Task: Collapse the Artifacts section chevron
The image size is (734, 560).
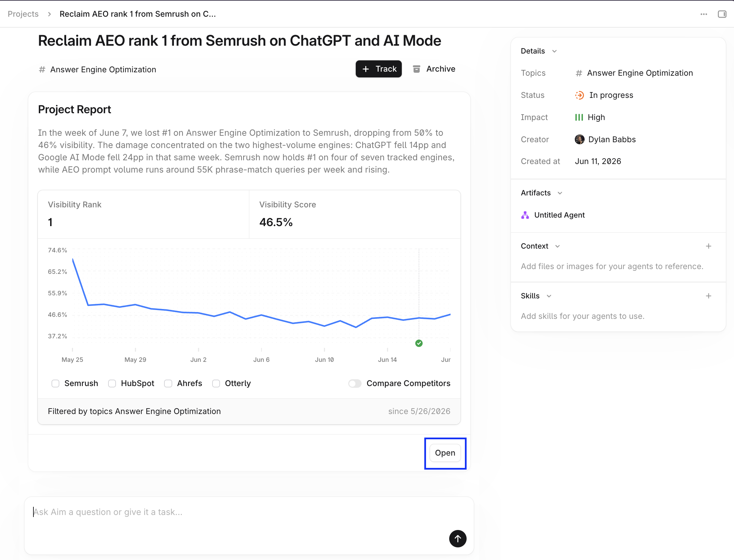Action: point(560,193)
